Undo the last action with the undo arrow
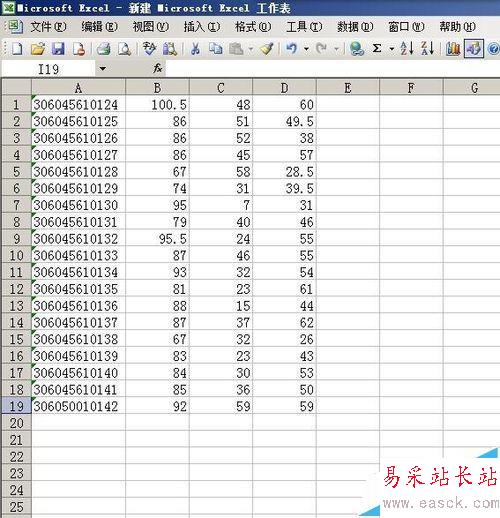 point(292,49)
